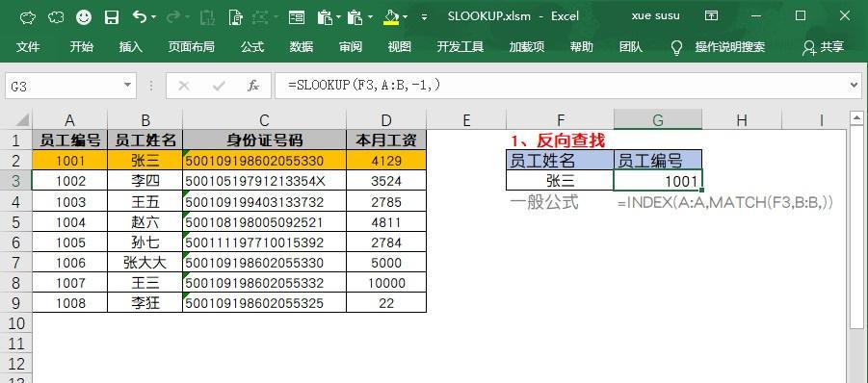
Task: Click into the formula bar with SLOOKUP formula
Action: [562, 86]
